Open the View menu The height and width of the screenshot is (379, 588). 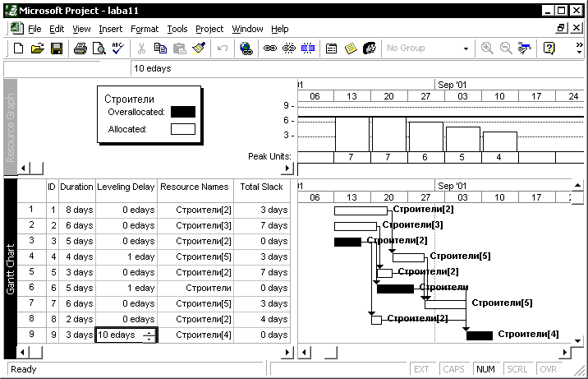click(81, 29)
